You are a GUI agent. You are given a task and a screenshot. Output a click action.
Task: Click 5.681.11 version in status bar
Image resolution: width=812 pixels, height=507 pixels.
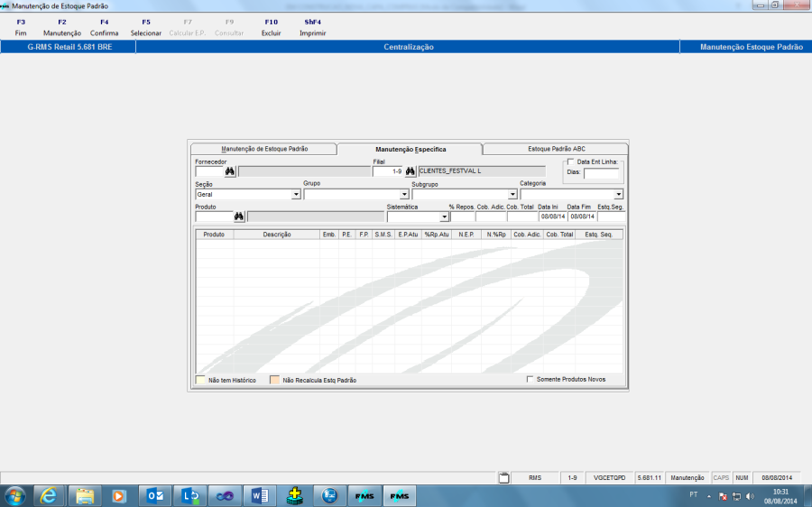tap(650, 478)
